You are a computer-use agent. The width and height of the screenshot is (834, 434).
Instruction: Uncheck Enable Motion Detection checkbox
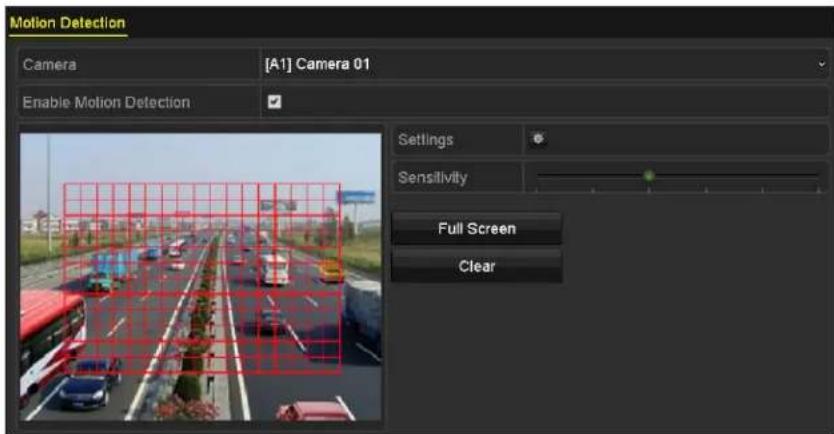coord(274,102)
